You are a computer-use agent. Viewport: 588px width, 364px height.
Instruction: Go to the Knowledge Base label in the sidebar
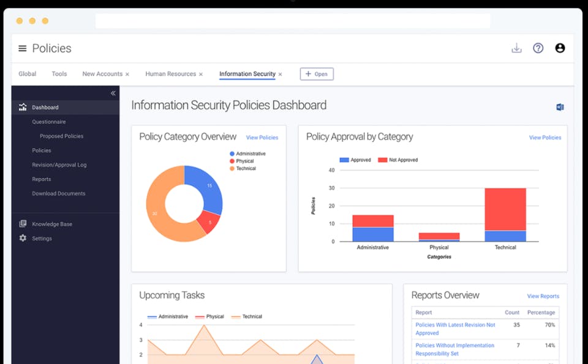[x=52, y=224]
